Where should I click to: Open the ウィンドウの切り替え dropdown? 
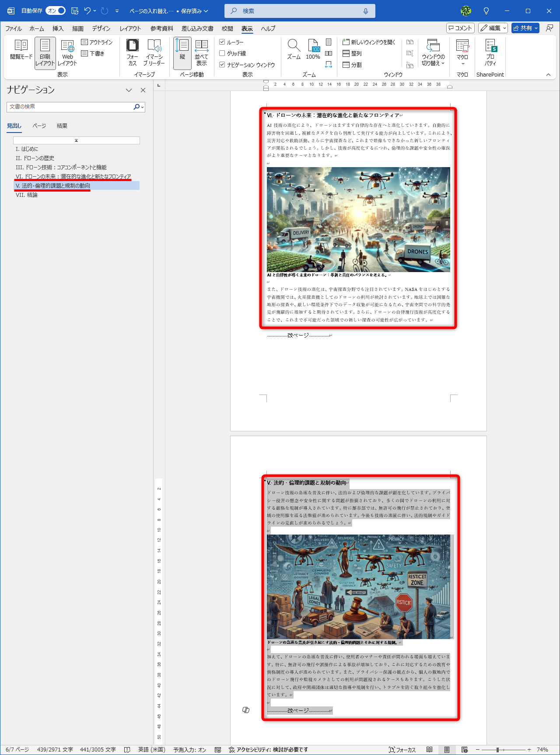433,53
